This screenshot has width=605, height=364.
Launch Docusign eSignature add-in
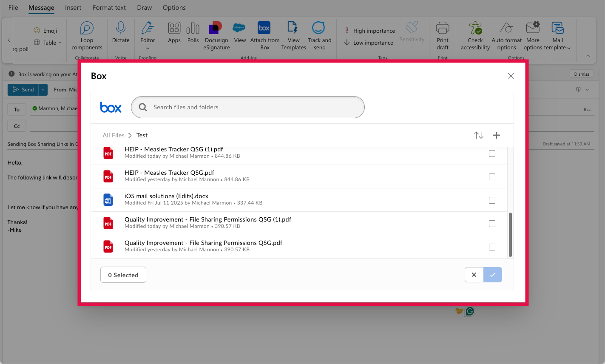[x=216, y=36]
